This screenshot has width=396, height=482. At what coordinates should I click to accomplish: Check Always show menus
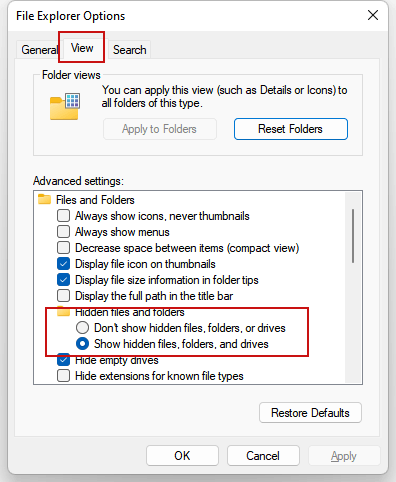pyautogui.click(x=63, y=232)
